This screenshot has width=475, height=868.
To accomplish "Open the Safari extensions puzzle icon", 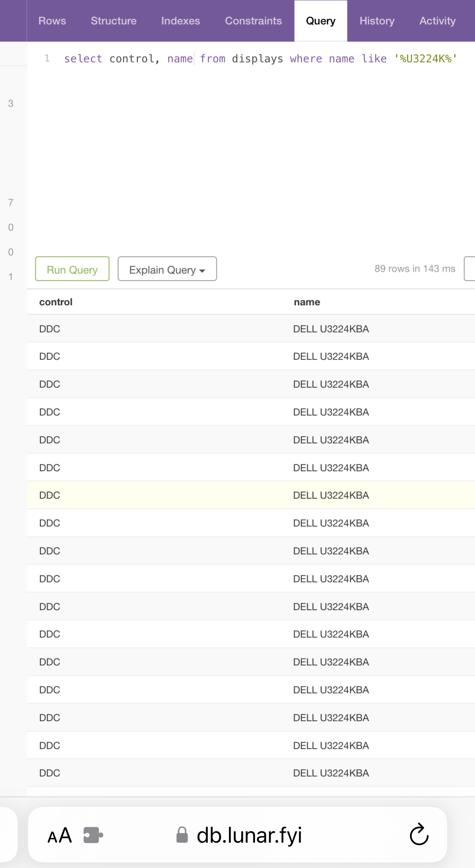I will [93, 835].
